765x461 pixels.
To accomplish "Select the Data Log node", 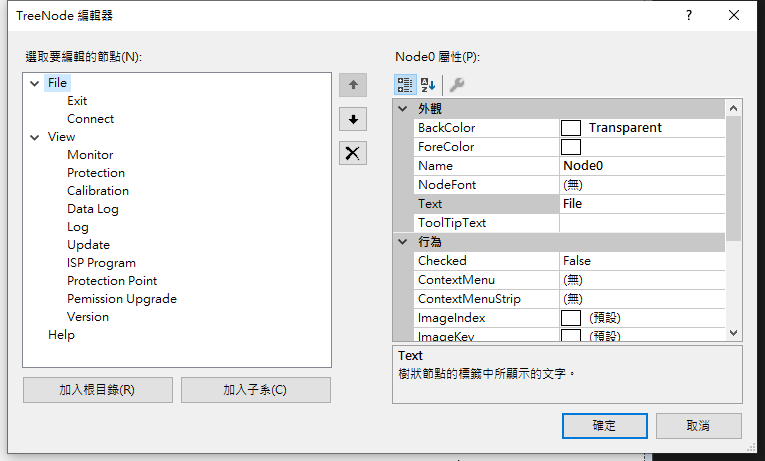I will coord(93,209).
